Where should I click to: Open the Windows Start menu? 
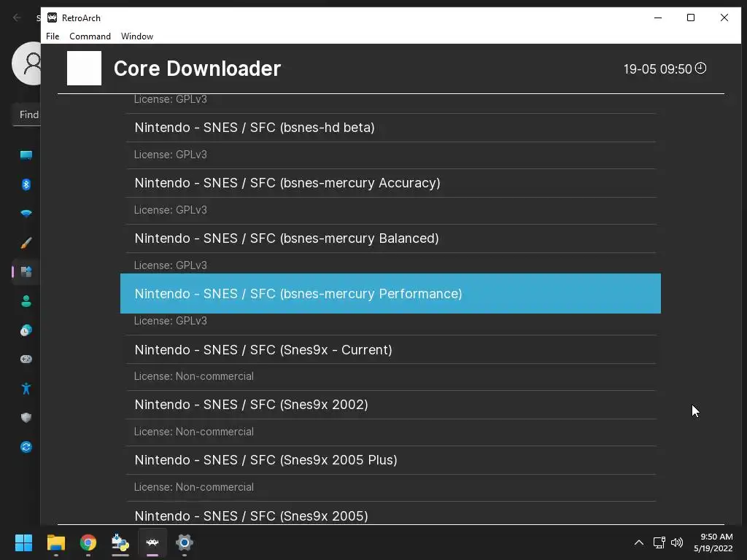tap(23, 542)
